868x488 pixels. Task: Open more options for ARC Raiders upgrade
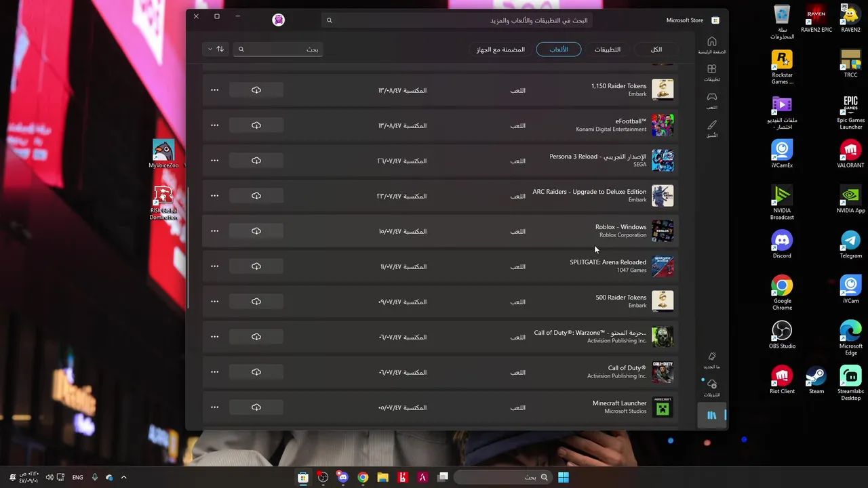pyautogui.click(x=215, y=196)
